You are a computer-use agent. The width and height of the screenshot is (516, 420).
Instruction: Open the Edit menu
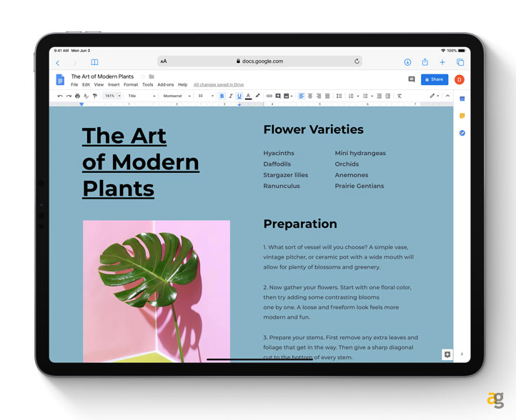coord(86,84)
